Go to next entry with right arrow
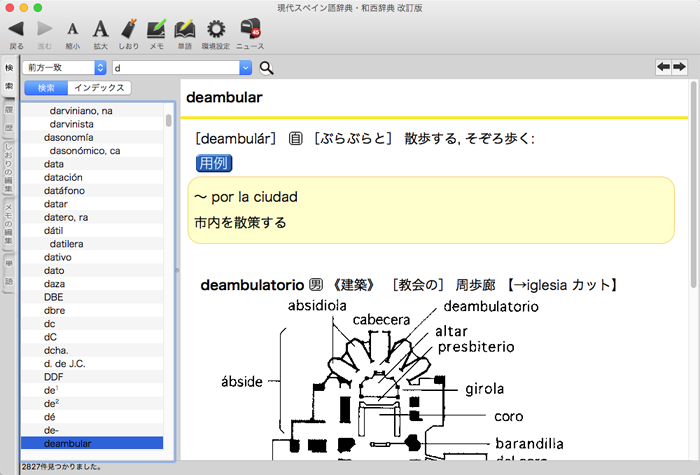Viewport: 700px width, 475px height. click(x=680, y=67)
